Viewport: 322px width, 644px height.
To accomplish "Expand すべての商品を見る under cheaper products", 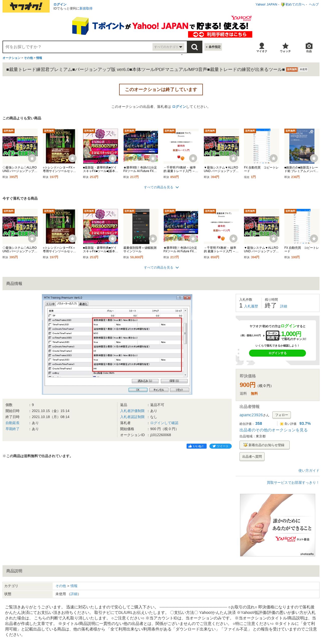I will 161,187.
